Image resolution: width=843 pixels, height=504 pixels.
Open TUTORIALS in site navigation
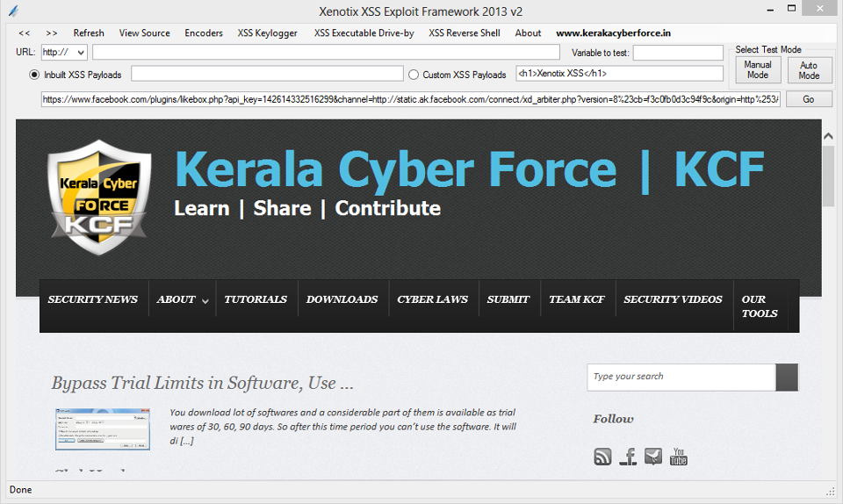(256, 299)
